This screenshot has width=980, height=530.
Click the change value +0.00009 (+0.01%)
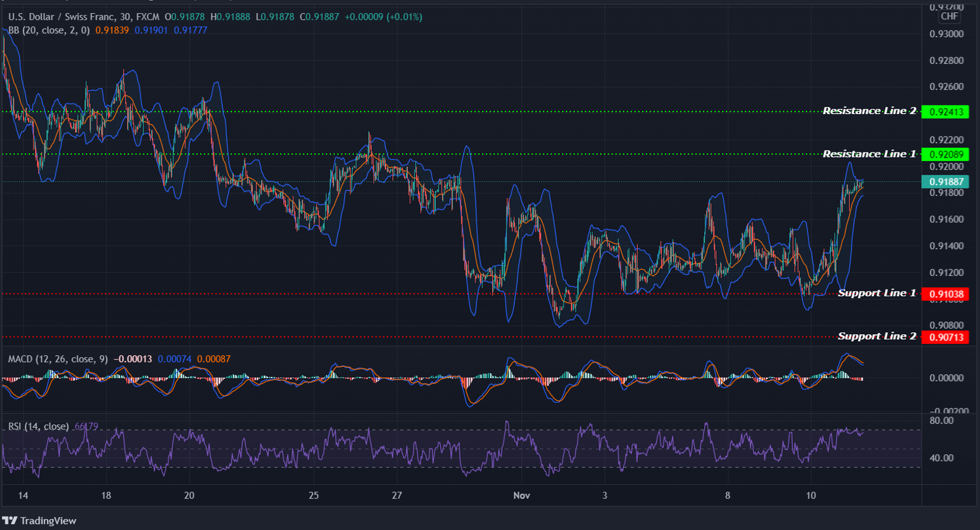click(383, 17)
